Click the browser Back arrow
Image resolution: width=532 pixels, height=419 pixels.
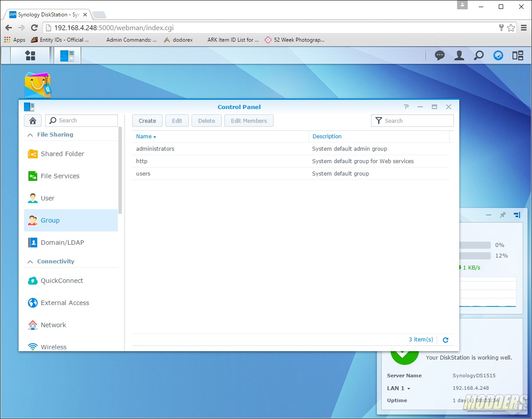click(8, 27)
